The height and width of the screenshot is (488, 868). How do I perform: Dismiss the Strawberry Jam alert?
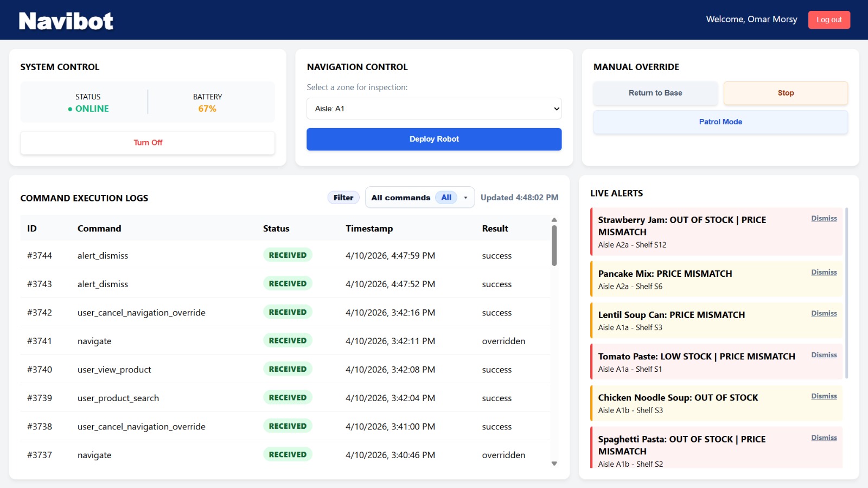point(824,218)
